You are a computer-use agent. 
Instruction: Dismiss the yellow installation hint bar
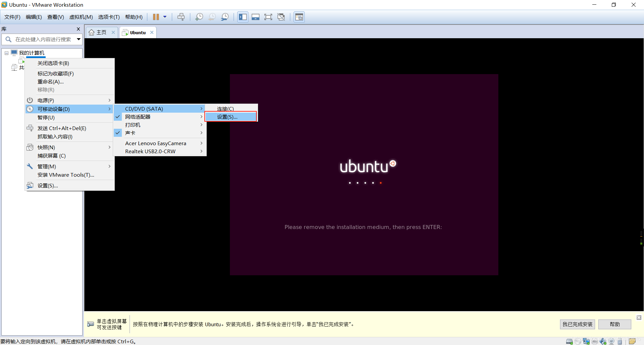(639, 318)
